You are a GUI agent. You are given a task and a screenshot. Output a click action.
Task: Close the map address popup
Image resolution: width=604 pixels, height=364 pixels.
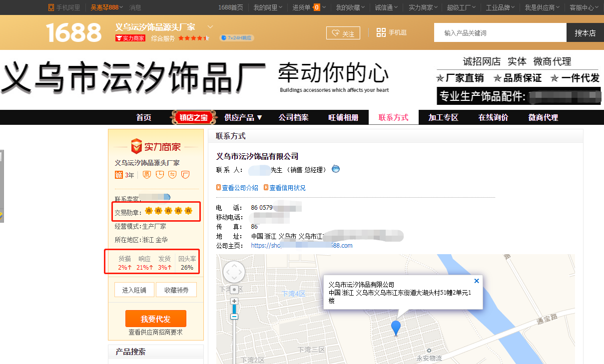(x=477, y=281)
